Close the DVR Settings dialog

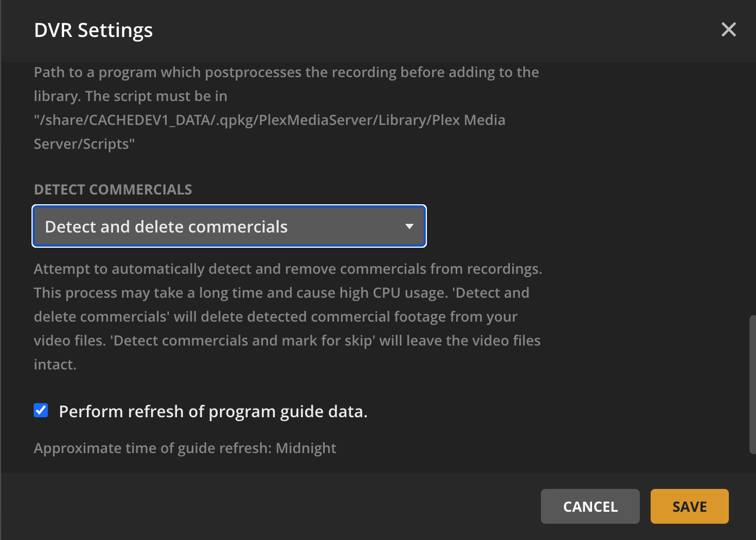point(728,29)
